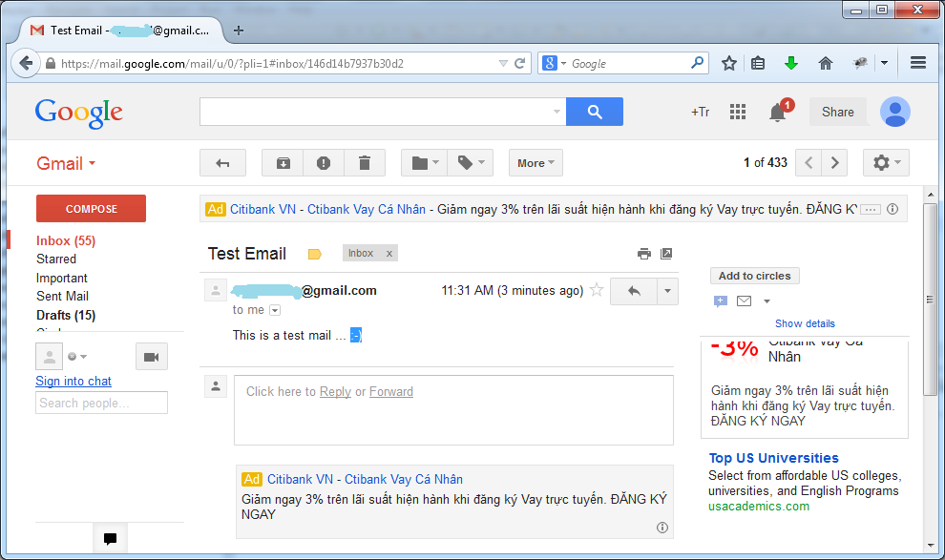945x560 pixels.
Task: View Google notifications bell
Action: tap(777, 112)
